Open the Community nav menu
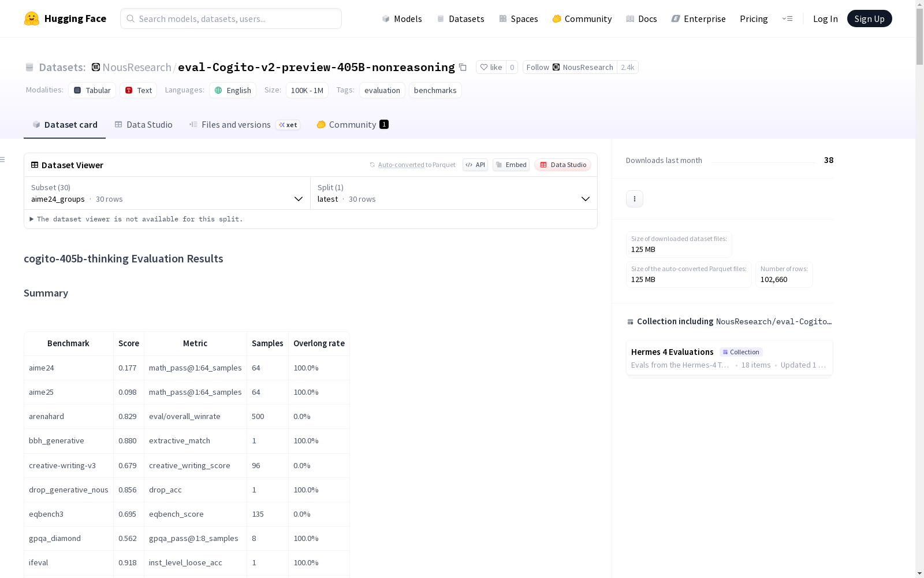 582,18
